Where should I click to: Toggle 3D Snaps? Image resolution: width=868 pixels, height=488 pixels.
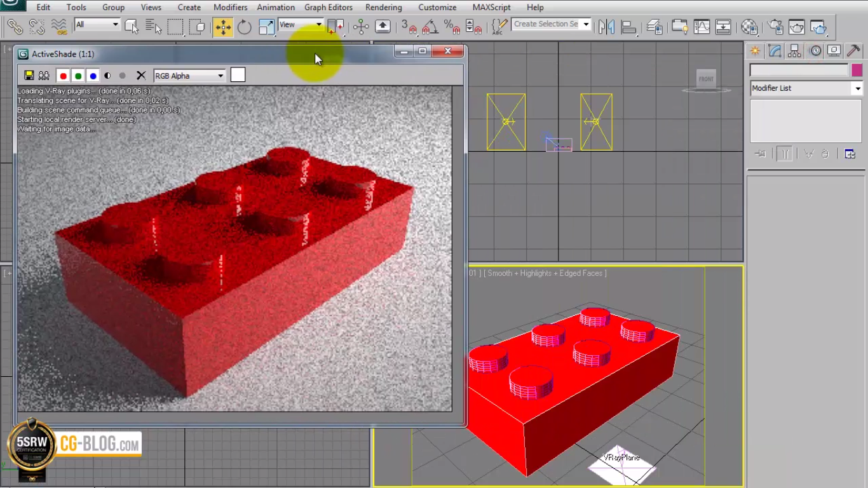[x=409, y=27]
